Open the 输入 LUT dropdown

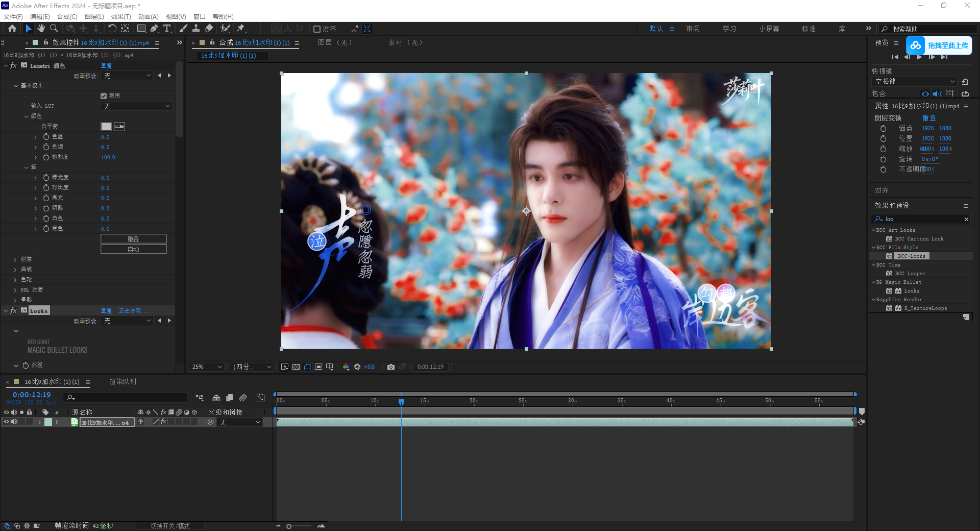(136, 106)
